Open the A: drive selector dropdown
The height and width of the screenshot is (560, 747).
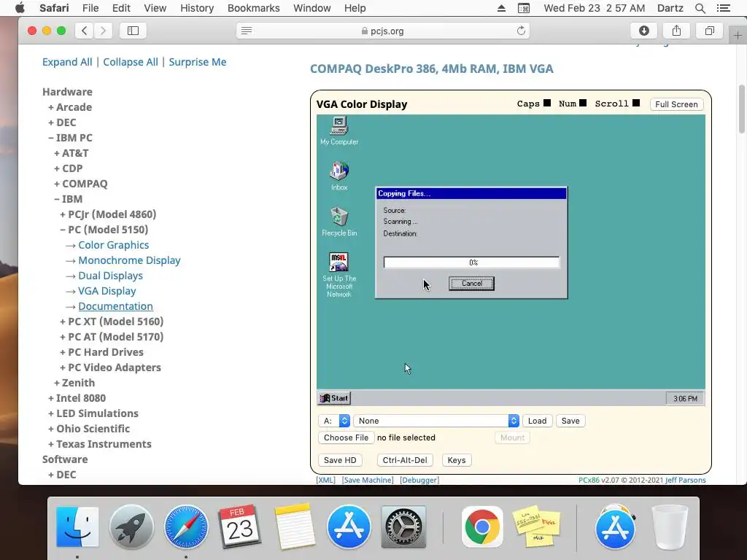[334, 421]
